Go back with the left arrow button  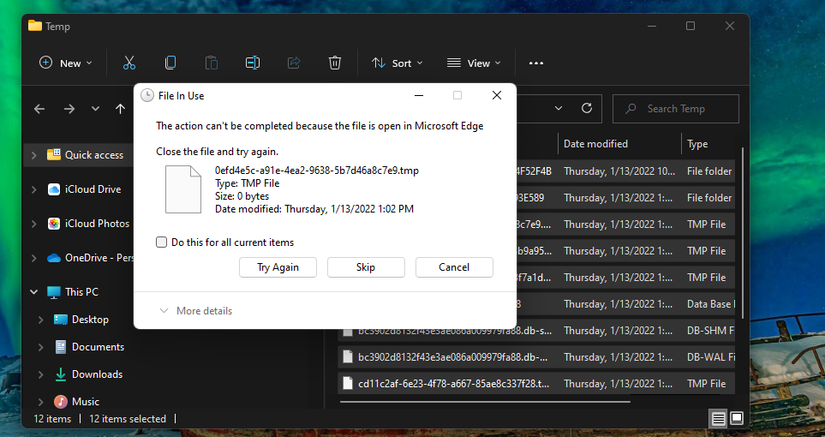pyautogui.click(x=40, y=109)
